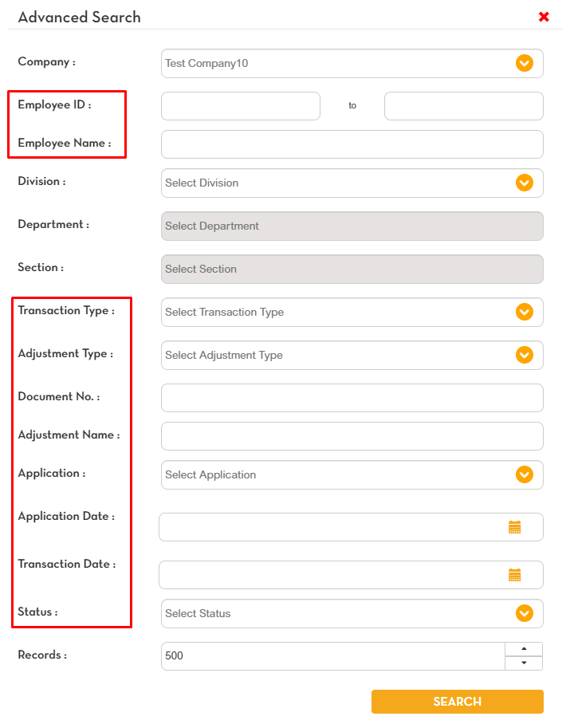This screenshot has height=728, width=570.
Task: Expand the Select Division arrow icon
Action: pyautogui.click(x=524, y=183)
